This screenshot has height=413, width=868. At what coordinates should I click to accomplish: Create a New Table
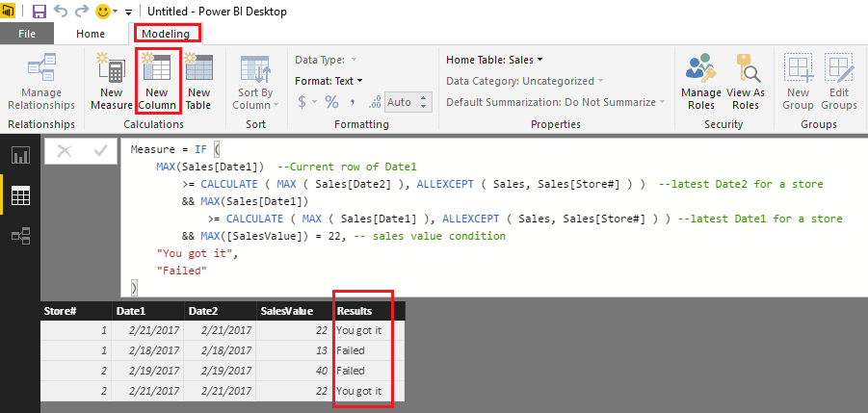(x=198, y=82)
